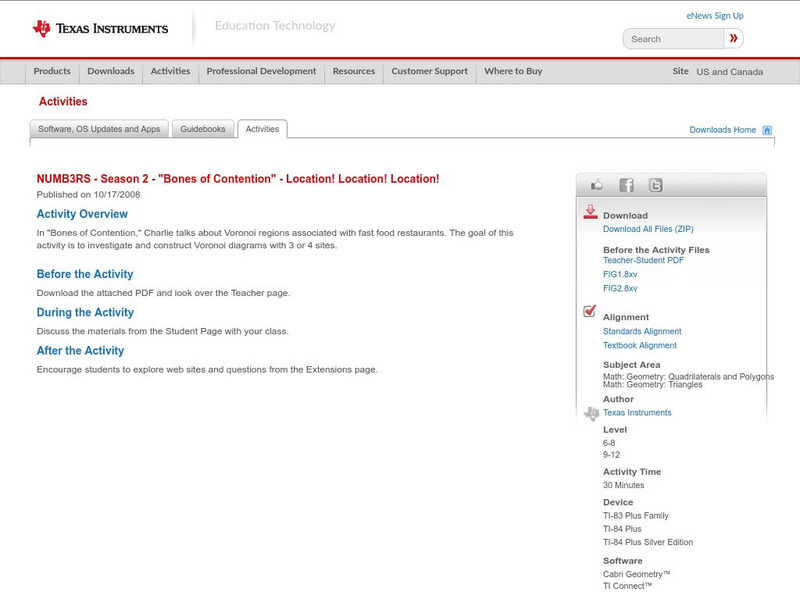Screen dimensions: 800x592
Task: Click the Education Technology header text
Action: 275,26
